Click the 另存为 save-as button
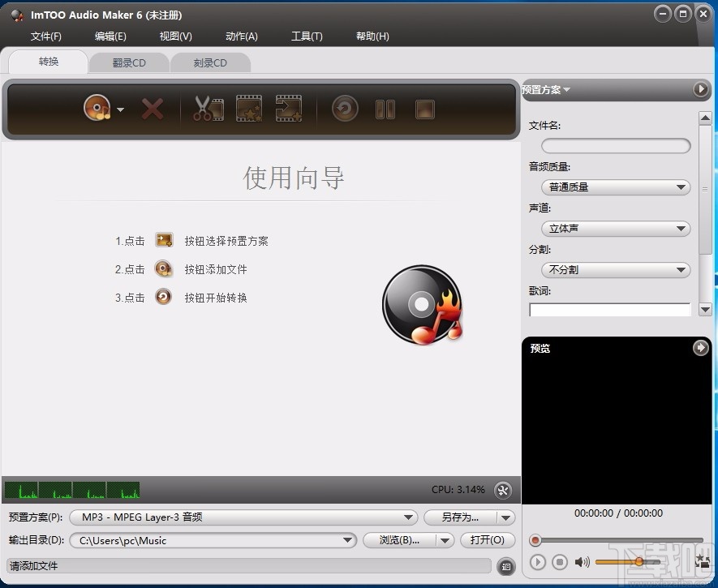 [459, 517]
